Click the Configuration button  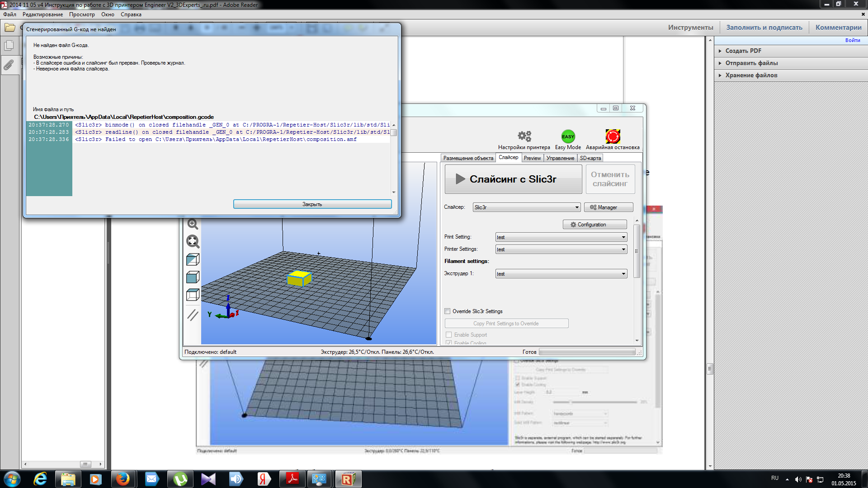(x=595, y=225)
